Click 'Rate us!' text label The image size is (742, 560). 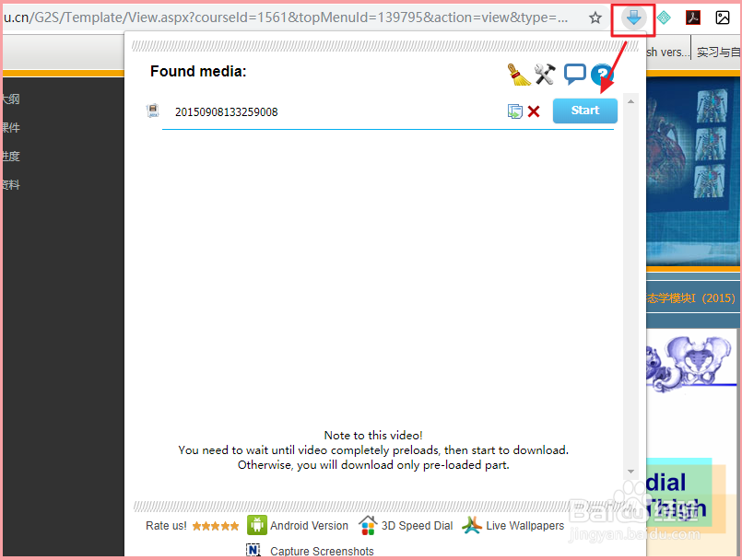click(x=166, y=526)
